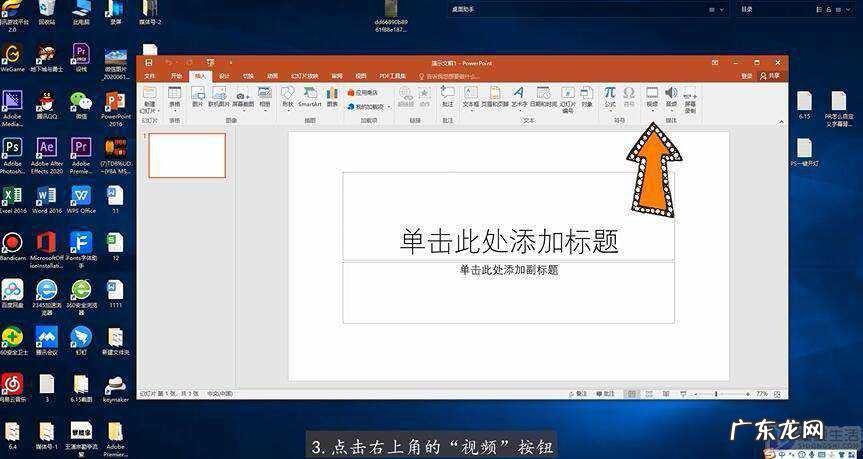This screenshot has height=459, width=863.
Task: Insert an Object (对象)
Action: pyautogui.click(x=587, y=97)
